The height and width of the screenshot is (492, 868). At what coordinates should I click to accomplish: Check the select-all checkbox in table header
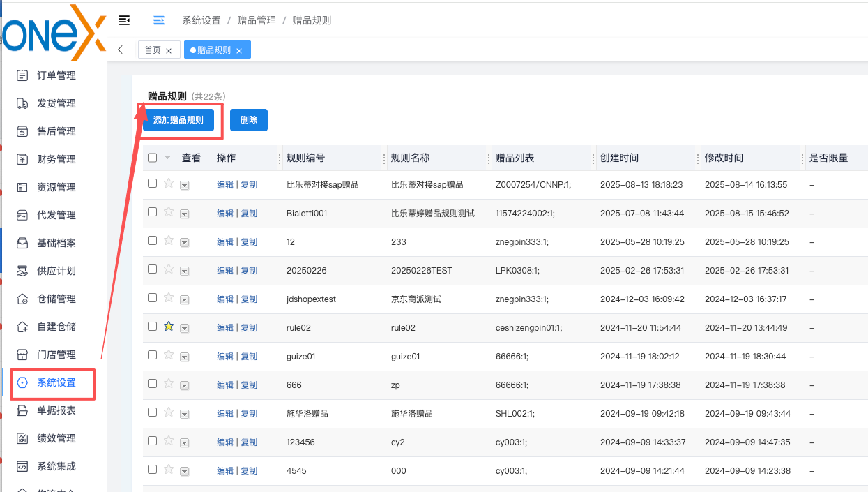pos(153,158)
